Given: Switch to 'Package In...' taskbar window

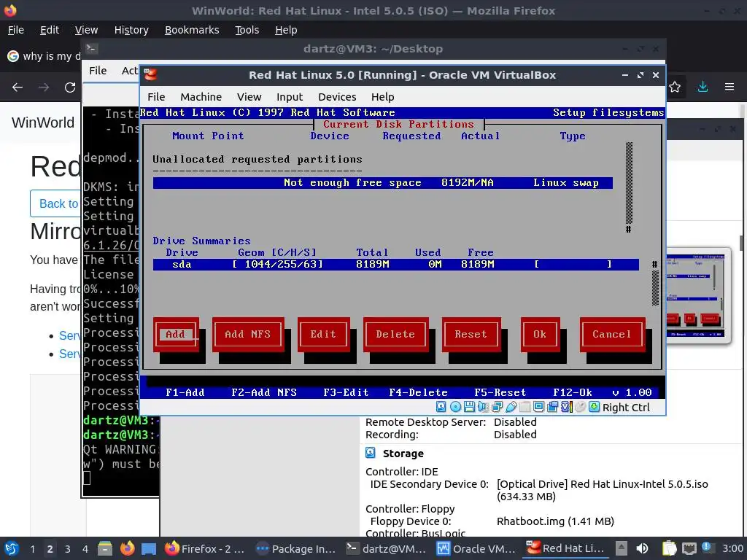Looking at the screenshot, I should [x=295, y=548].
